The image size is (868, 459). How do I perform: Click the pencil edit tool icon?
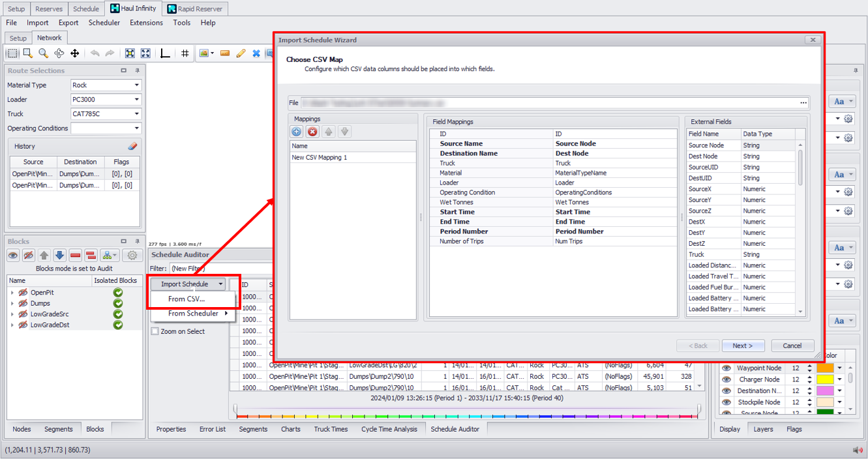(241, 53)
